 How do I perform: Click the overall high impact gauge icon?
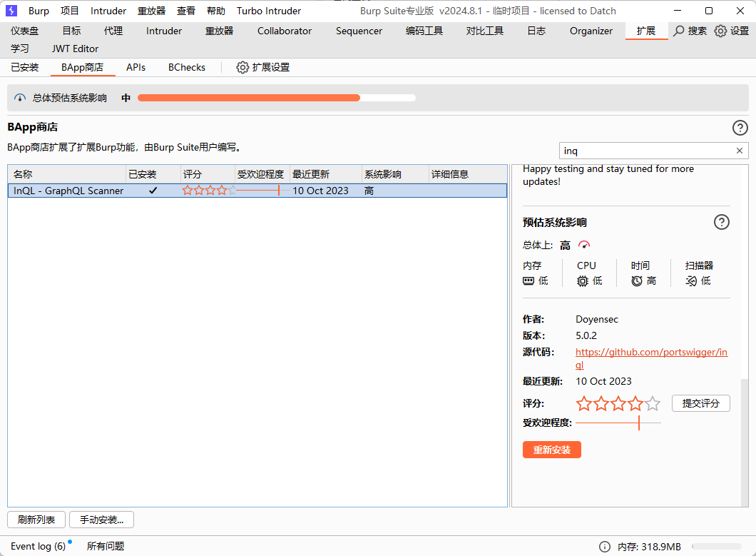(584, 246)
